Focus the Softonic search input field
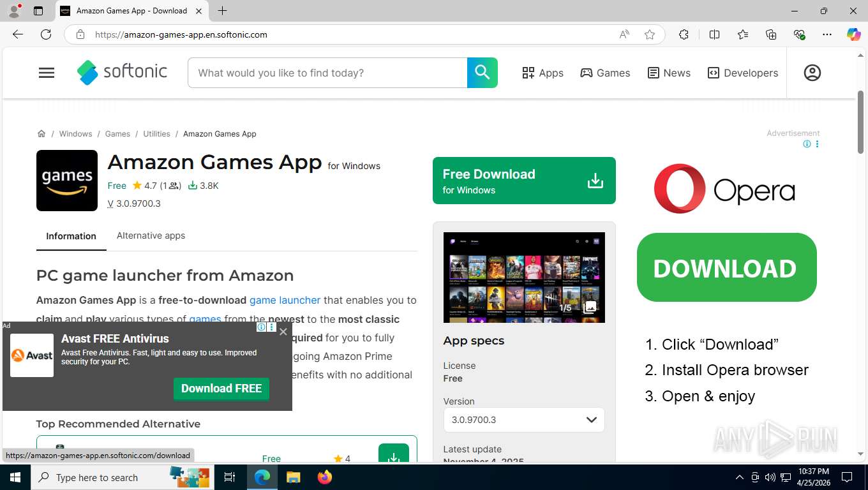Image resolution: width=868 pixels, height=490 pixels. [327, 73]
